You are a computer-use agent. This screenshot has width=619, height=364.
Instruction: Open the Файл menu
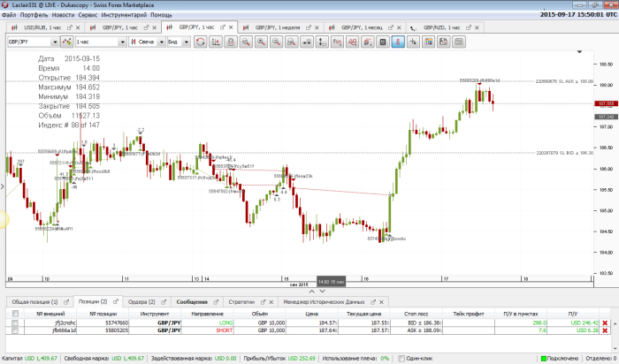9,15
